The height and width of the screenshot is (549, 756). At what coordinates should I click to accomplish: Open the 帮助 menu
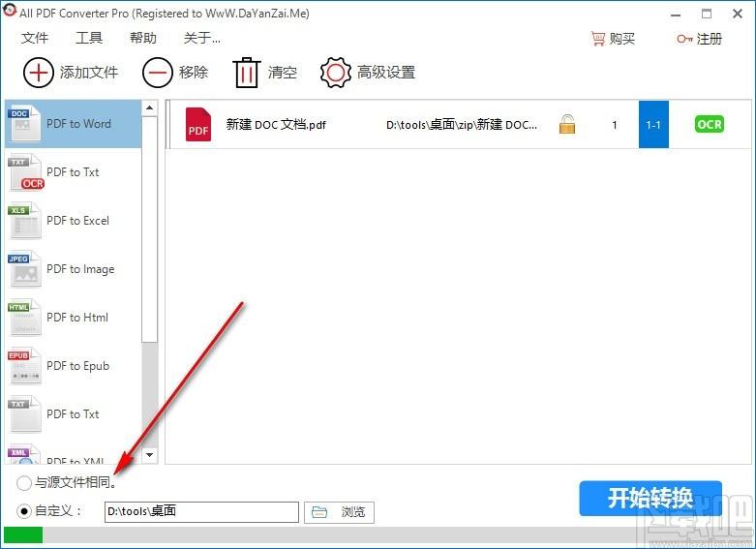(x=143, y=38)
